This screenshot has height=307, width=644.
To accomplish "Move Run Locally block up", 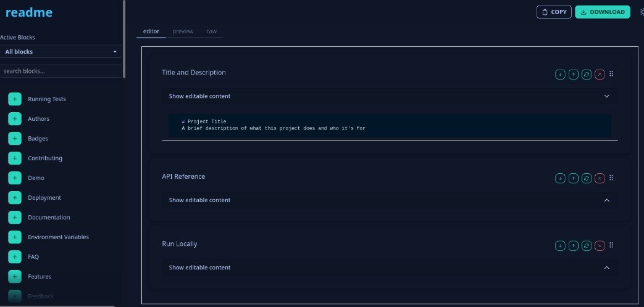I will (x=574, y=245).
